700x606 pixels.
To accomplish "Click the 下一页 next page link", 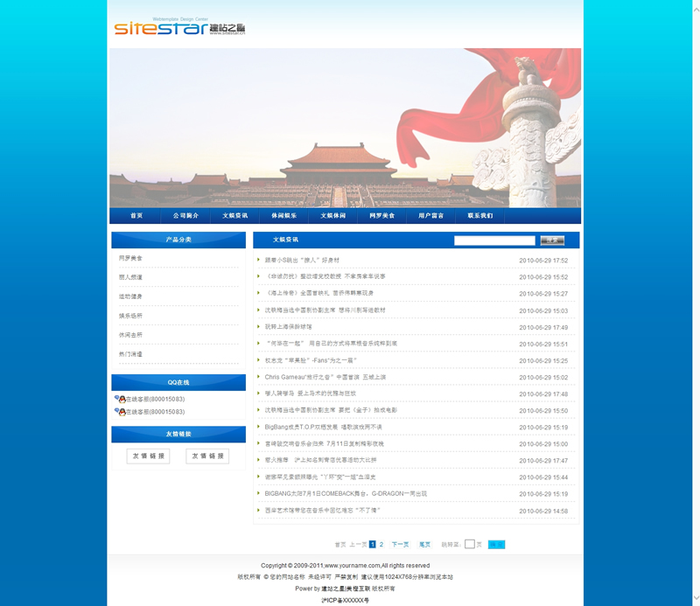I will 400,544.
